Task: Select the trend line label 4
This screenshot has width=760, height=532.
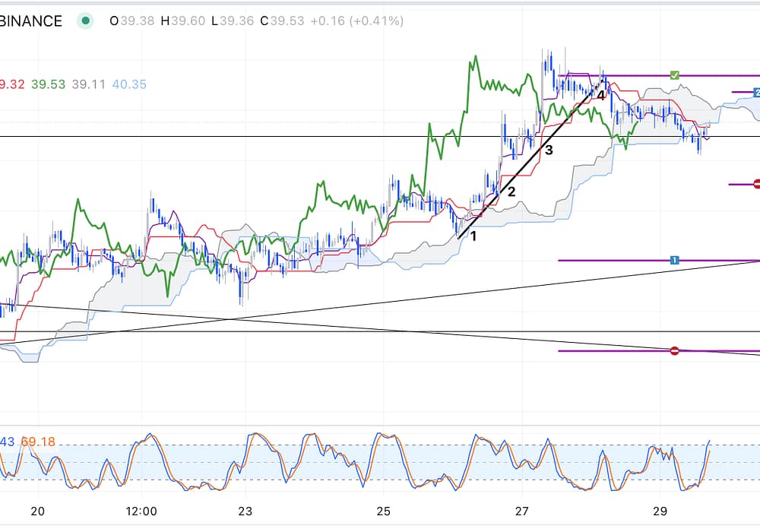Action: (600, 96)
